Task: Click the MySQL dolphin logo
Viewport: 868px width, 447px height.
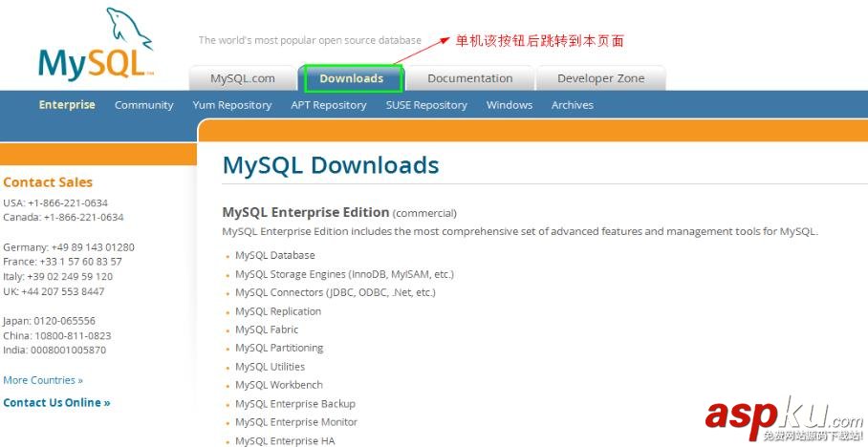Action: (x=96, y=44)
